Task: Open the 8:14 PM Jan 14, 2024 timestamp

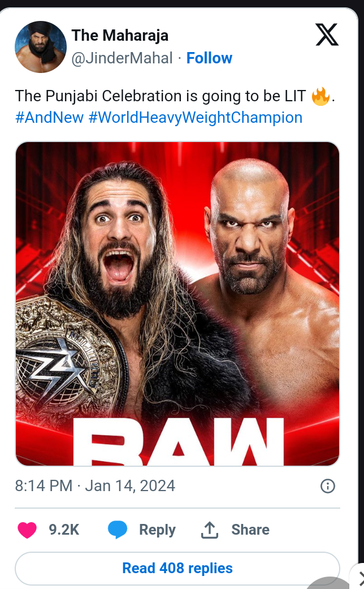Action: click(x=95, y=486)
